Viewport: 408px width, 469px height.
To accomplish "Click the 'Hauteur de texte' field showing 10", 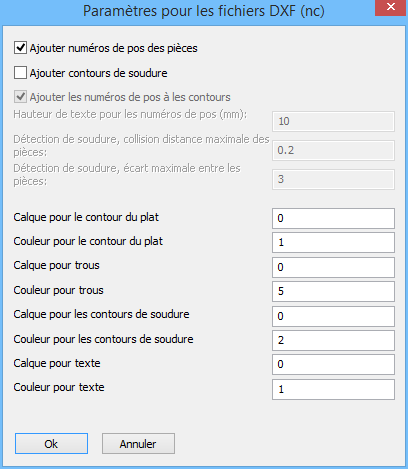I will [x=333, y=121].
